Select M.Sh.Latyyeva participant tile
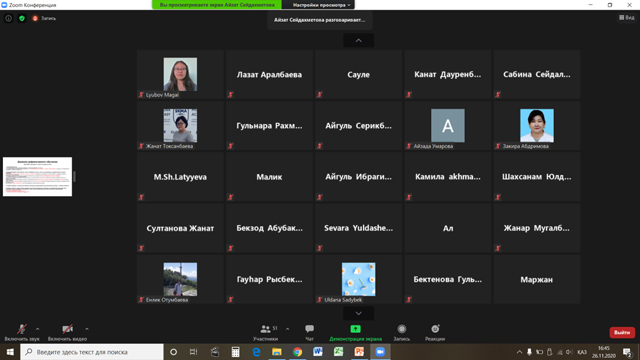 (x=180, y=177)
